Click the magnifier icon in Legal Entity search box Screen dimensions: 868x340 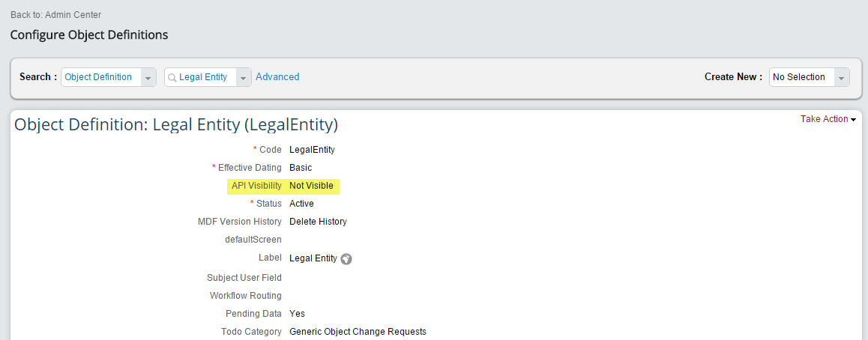tap(172, 77)
